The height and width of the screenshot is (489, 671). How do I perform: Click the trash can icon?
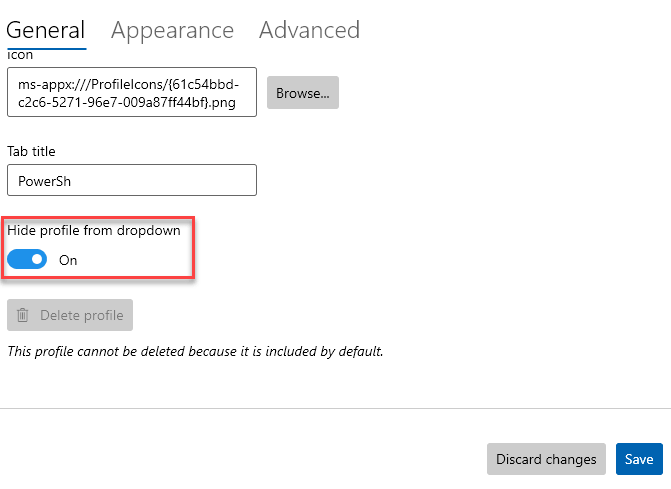coord(23,315)
